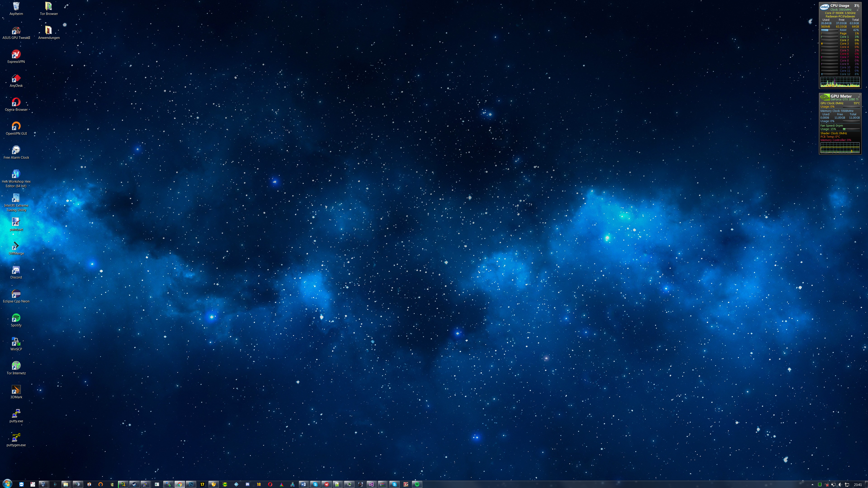Viewport: 868px width, 488px height.
Task: Select the Tor Internetz shortcut
Action: pyautogui.click(x=16, y=368)
